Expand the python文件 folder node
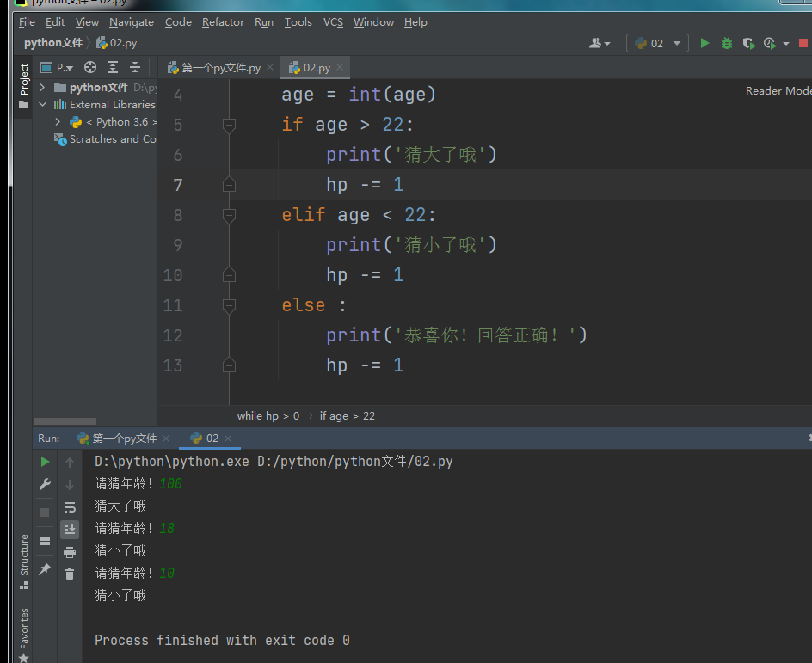 pyautogui.click(x=42, y=87)
